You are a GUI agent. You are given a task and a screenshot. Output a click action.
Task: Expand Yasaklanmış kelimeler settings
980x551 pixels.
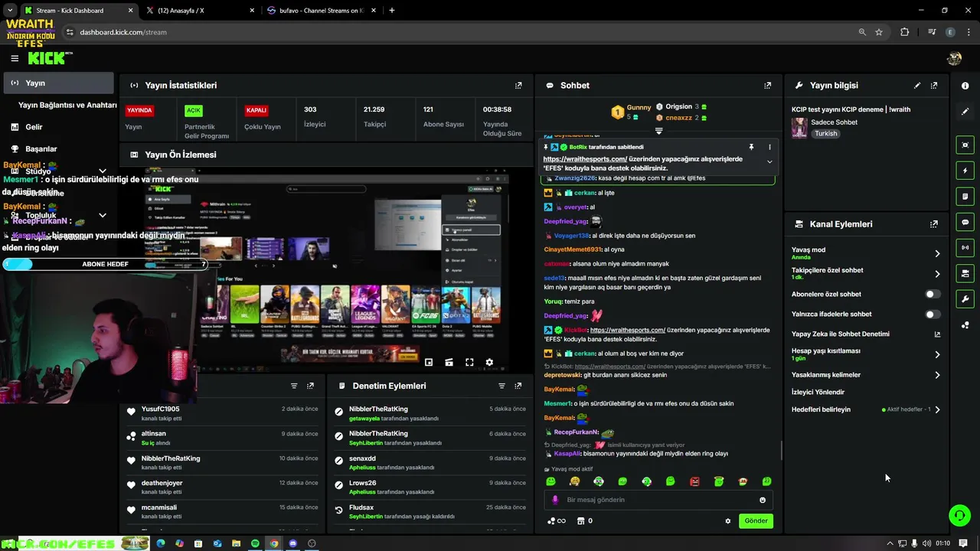[937, 375]
